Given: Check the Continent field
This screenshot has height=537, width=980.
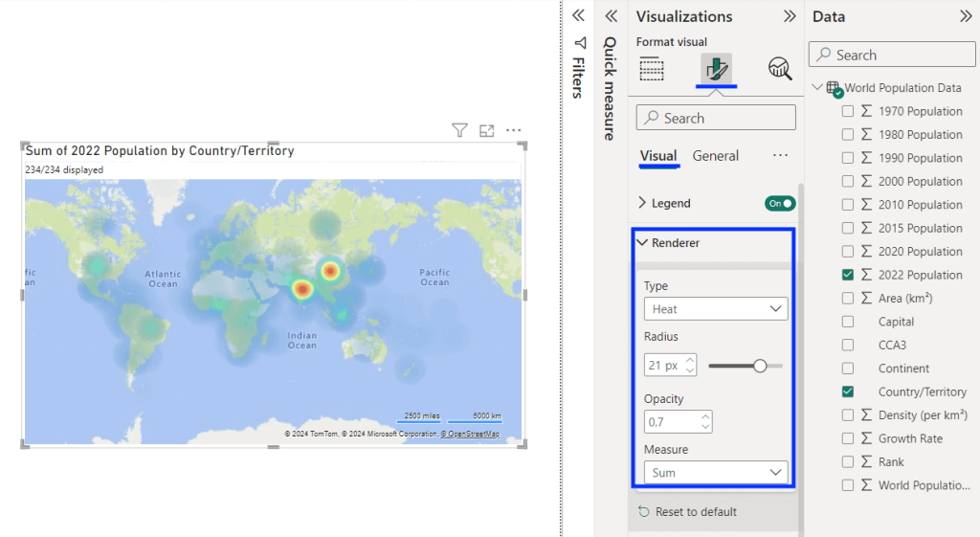Looking at the screenshot, I should 848,369.
